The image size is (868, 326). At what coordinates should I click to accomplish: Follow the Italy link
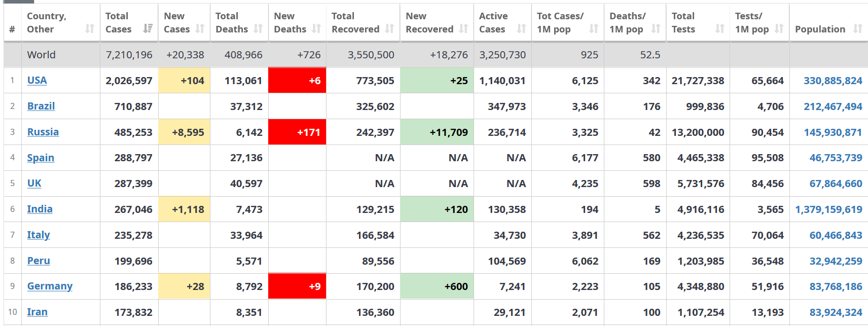(x=39, y=235)
